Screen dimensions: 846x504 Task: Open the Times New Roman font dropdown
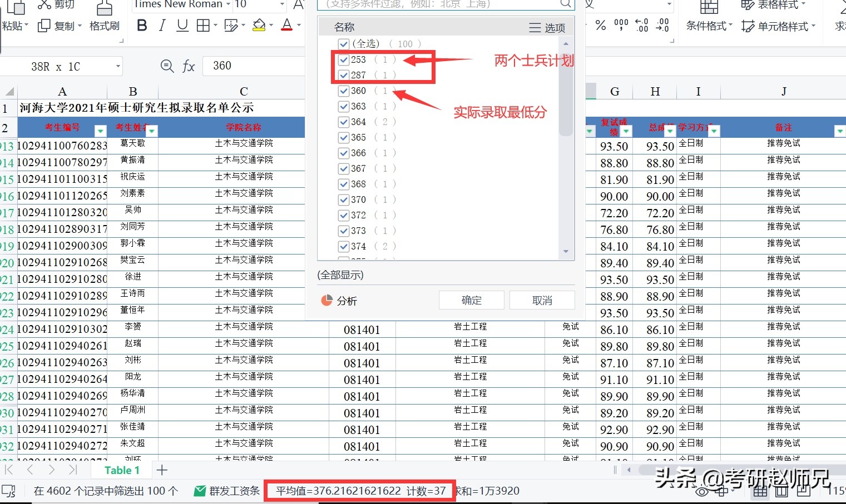[229, 5]
